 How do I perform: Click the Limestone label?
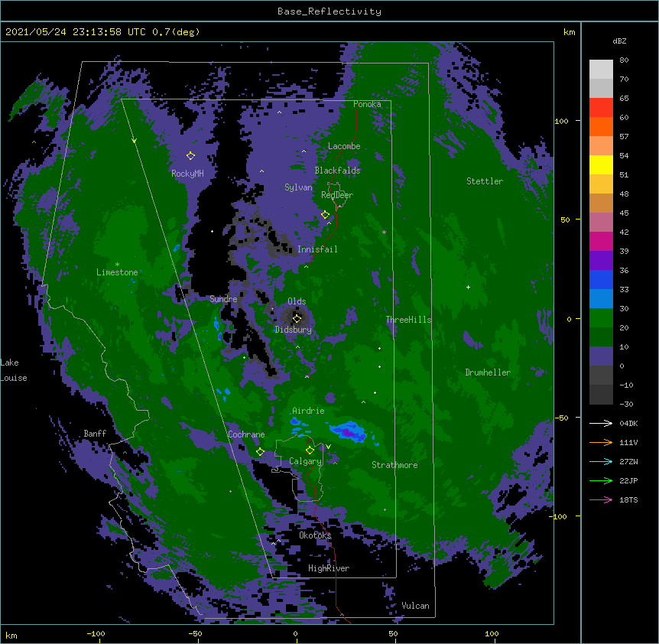(x=117, y=272)
